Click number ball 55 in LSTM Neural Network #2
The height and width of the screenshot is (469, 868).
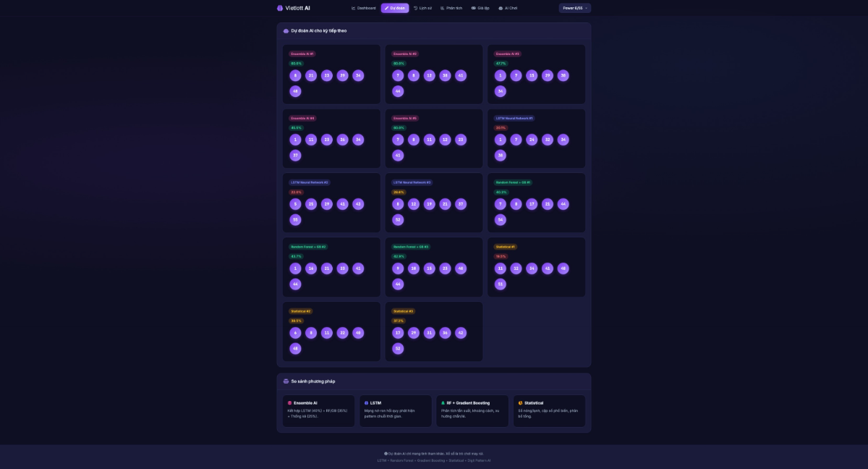[x=295, y=220]
